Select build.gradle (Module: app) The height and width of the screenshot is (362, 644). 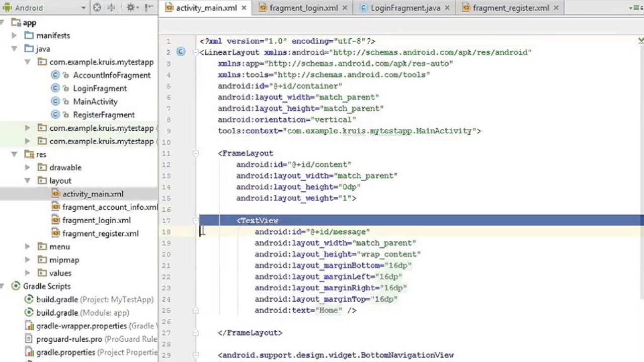pos(83,313)
